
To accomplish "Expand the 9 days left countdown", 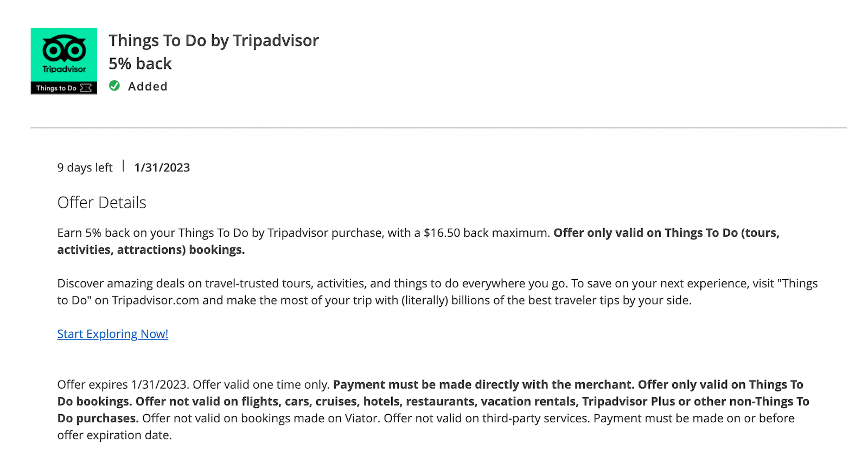I will pos(85,167).
